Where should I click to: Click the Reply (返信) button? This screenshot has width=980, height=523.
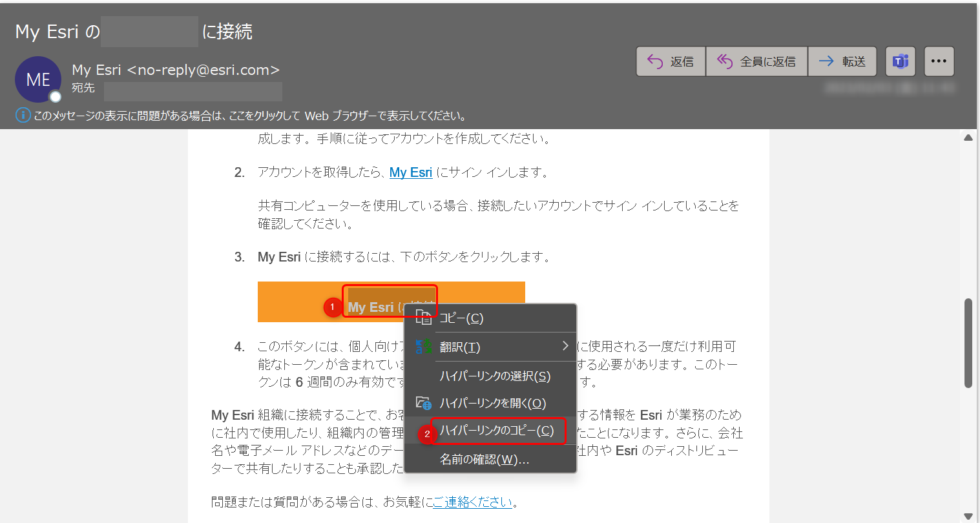point(671,61)
